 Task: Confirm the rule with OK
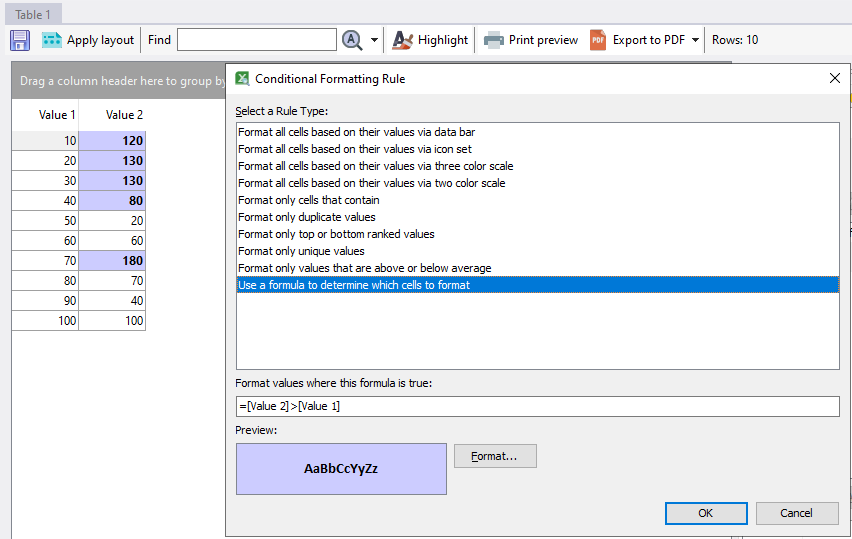tap(706, 513)
